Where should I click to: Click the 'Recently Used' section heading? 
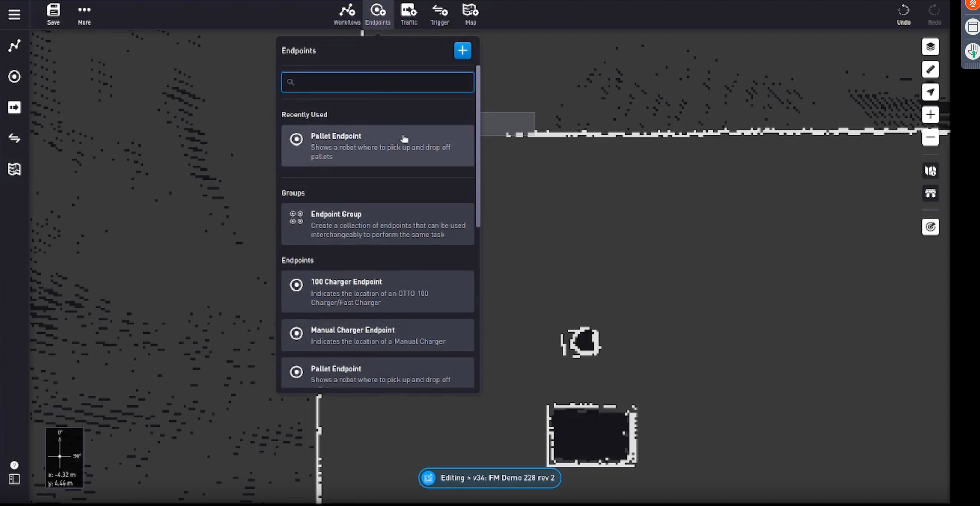(x=304, y=115)
